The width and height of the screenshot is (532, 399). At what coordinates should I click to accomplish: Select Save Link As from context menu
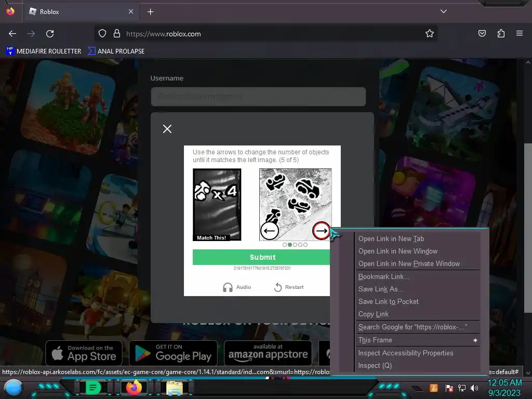coord(418,289)
